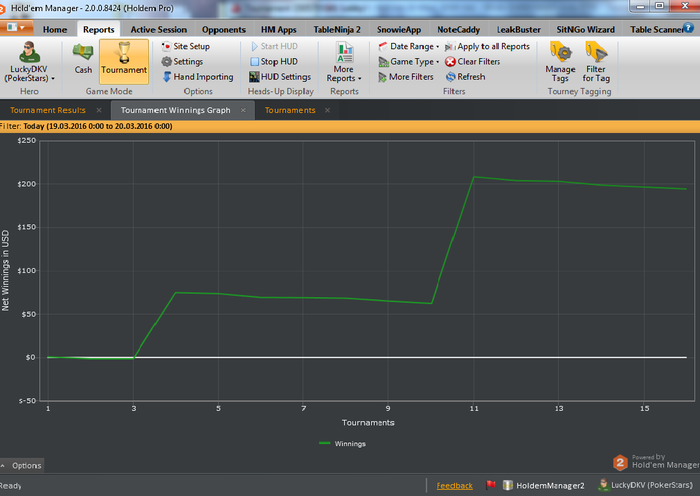Open Hand Importing
This screenshot has height=496, width=700.
tap(198, 77)
